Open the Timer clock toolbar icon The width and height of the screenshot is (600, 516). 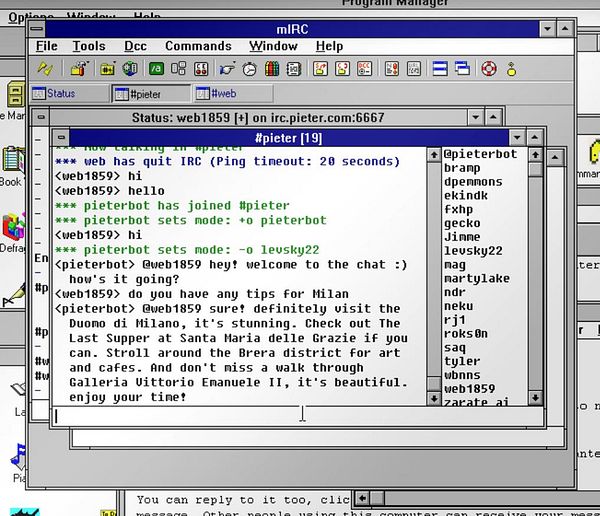(x=250, y=69)
